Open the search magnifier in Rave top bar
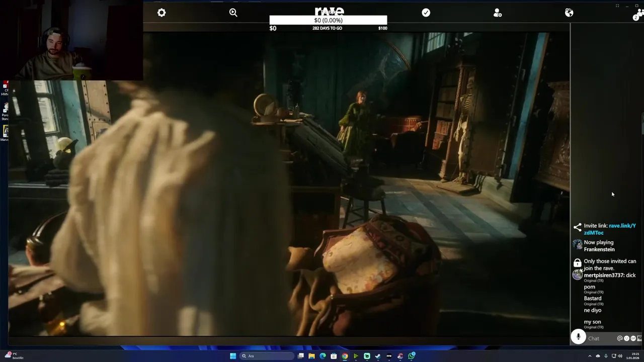 pos(233,13)
